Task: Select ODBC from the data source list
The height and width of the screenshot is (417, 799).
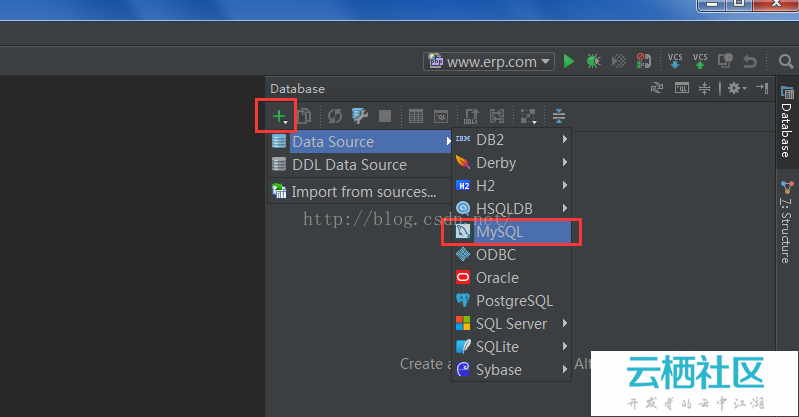Action: tap(512, 255)
